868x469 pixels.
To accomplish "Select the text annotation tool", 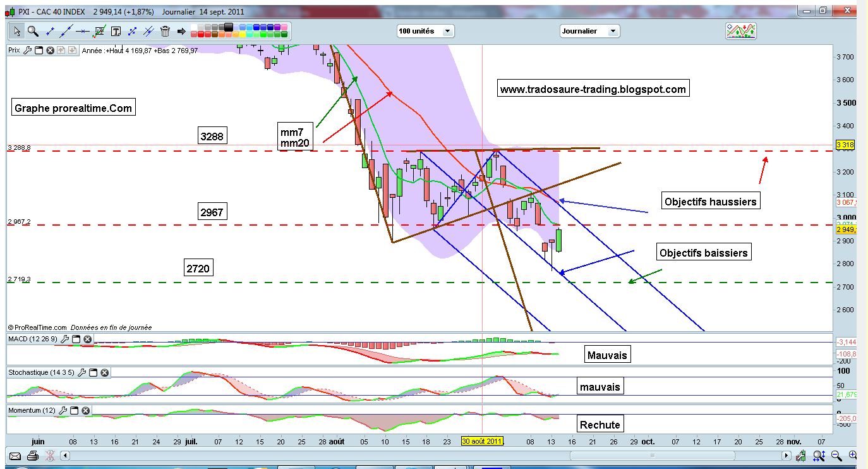I will click(x=116, y=31).
